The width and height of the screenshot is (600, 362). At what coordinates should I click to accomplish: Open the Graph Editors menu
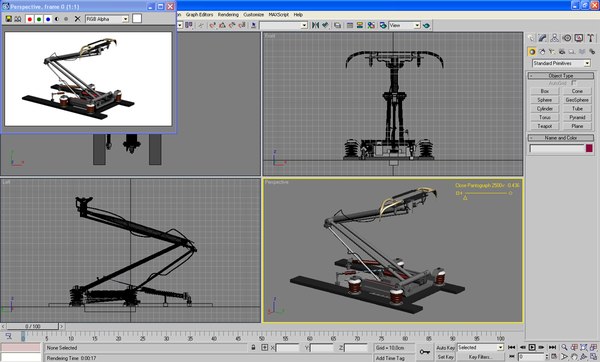click(199, 15)
